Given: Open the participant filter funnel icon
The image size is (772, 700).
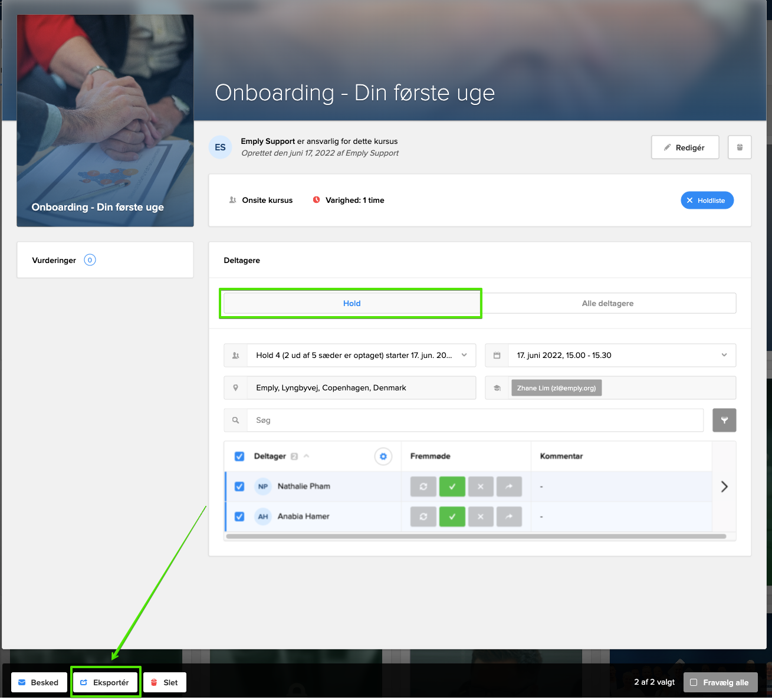Looking at the screenshot, I should coord(724,420).
